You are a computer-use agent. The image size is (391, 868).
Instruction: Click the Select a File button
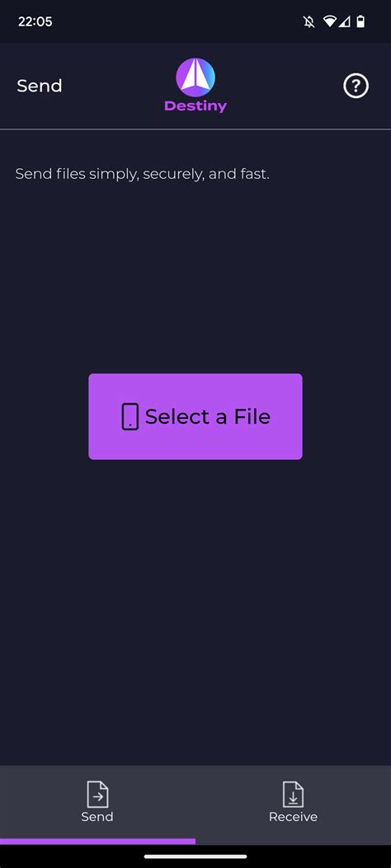point(195,416)
